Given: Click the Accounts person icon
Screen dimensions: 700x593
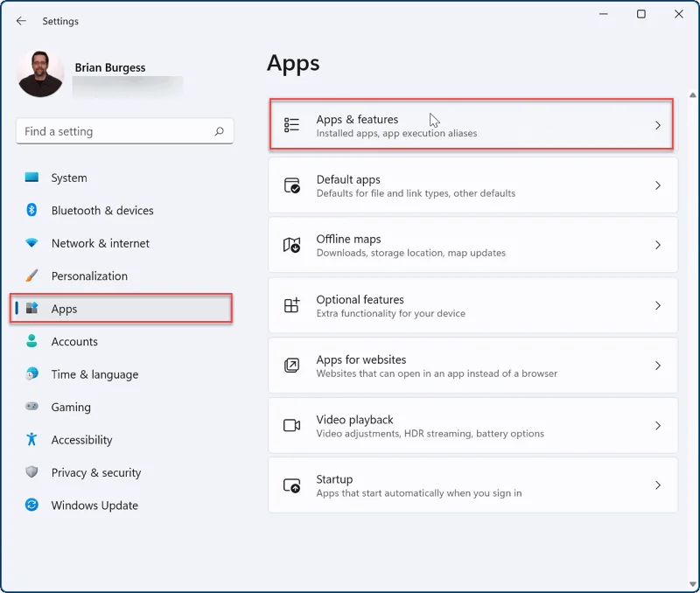Looking at the screenshot, I should pos(31,341).
